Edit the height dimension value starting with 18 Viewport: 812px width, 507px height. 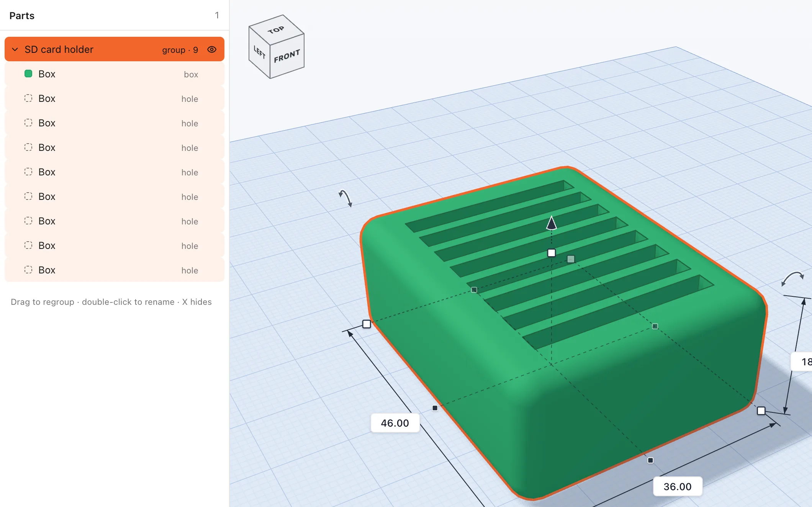802,361
